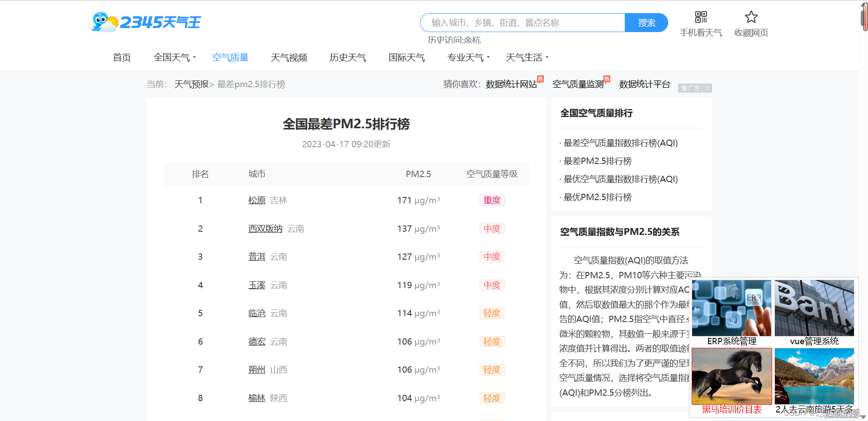
Task: Open the black horse ad thumbnail
Action: tap(731, 376)
